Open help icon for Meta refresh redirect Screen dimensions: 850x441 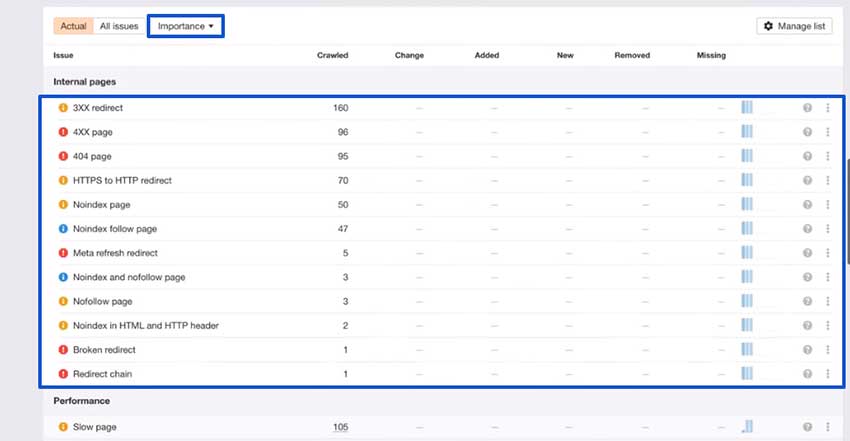807,253
